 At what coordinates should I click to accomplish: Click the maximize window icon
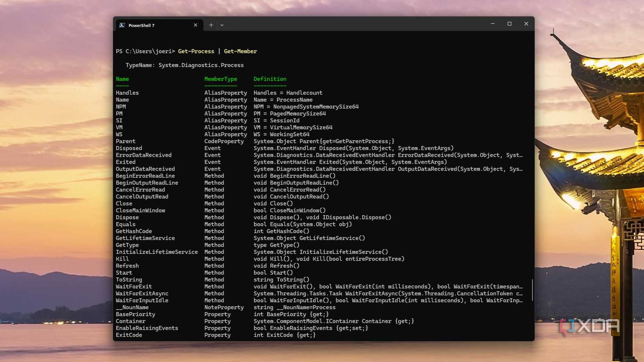pos(509,23)
